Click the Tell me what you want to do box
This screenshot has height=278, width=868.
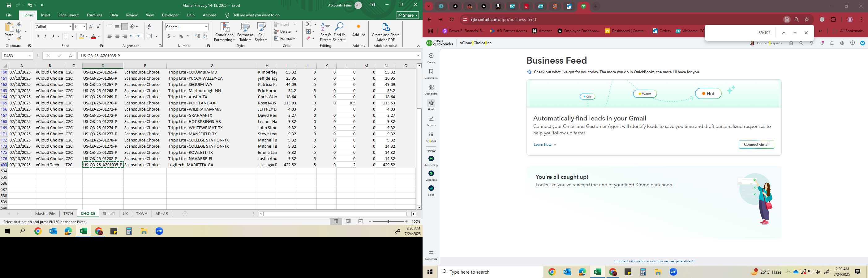[x=253, y=15]
